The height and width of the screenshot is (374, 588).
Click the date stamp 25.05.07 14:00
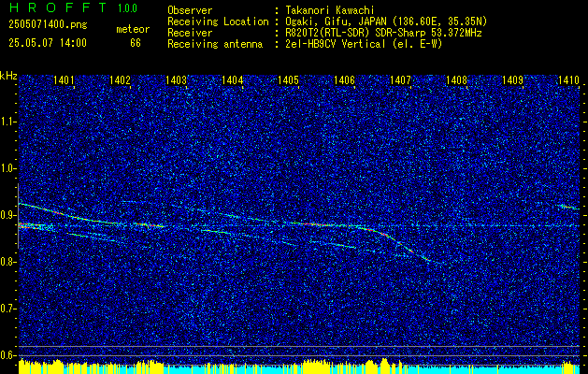coord(48,43)
